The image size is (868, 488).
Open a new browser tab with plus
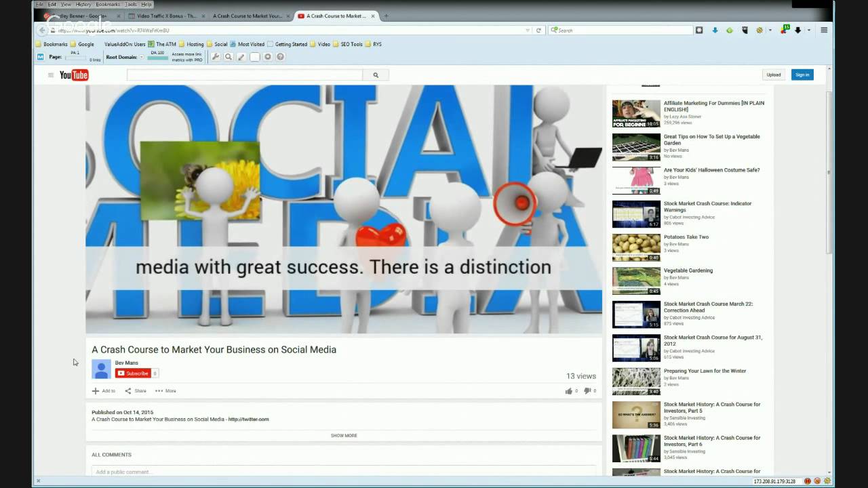[387, 16]
